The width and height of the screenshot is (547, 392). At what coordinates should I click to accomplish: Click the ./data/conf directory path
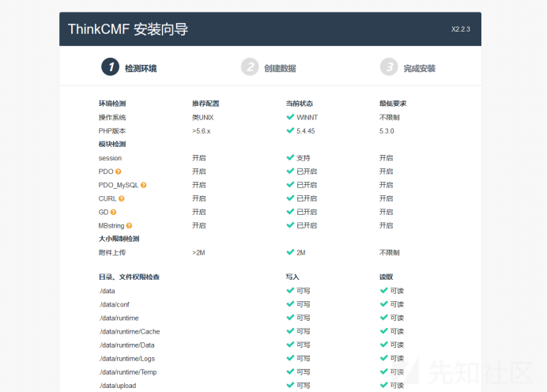pyautogui.click(x=114, y=304)
